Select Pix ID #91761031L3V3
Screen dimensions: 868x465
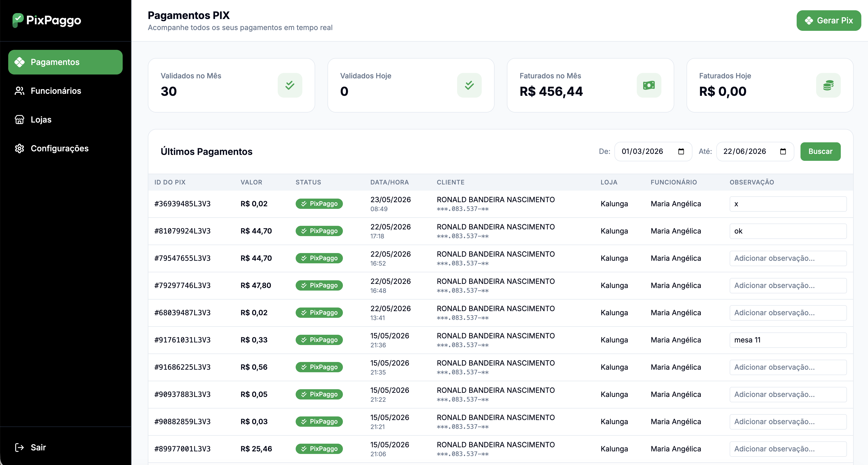[182, 340]
